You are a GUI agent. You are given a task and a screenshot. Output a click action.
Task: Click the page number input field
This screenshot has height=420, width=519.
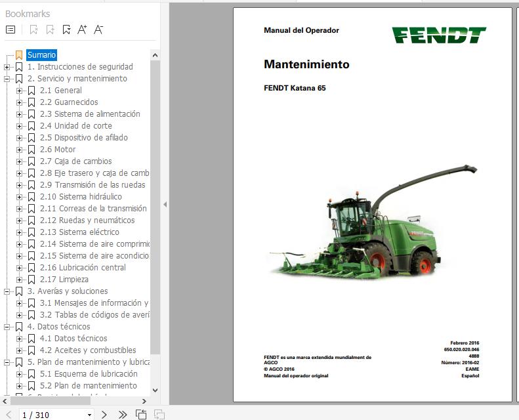coord(53,415)
